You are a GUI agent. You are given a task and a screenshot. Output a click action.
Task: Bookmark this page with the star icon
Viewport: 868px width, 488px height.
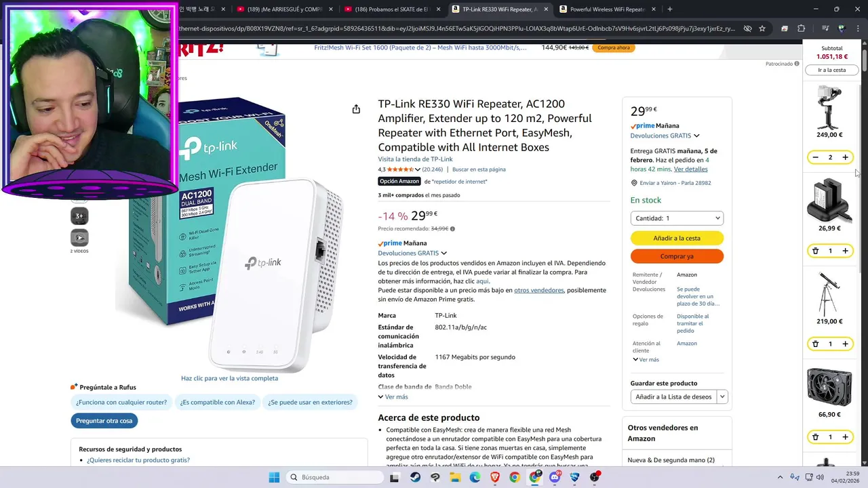(x=762, y=28)
